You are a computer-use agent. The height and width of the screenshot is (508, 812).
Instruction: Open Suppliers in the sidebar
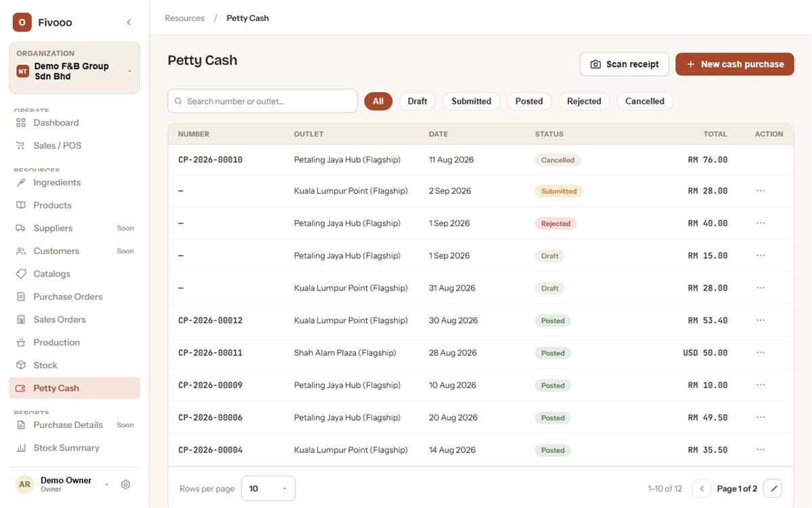pos(74,228)
